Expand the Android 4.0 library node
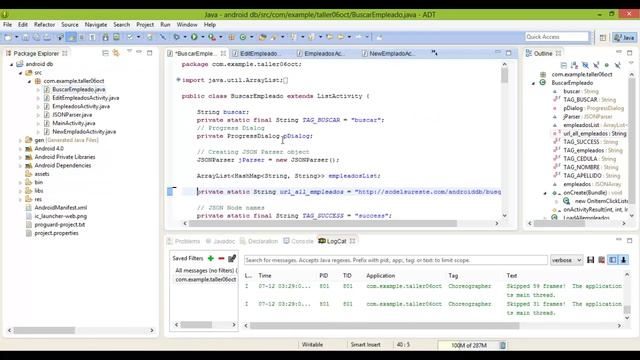 20,149
